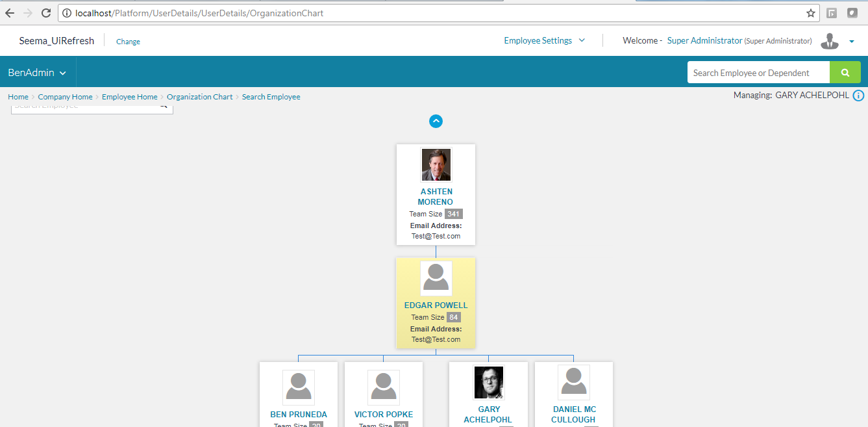This screenshot has width=868, height=427.
Task: Navigate to Employee Home breadcrumb
Action: pyautogui.click(x=129, y=97)
